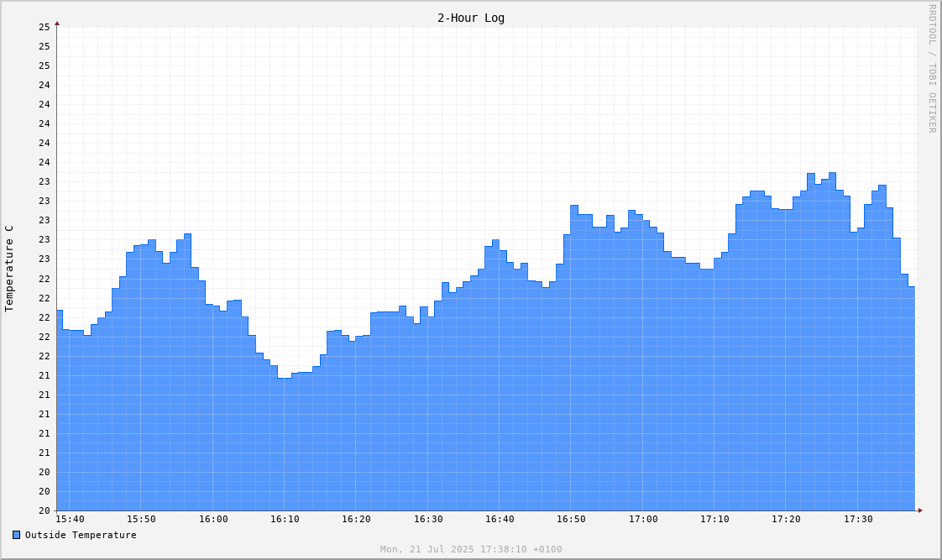Screen dimensions: 942x560
Task: Click the blue Outside Temperature legend swatch
Action: click(16, 535)
